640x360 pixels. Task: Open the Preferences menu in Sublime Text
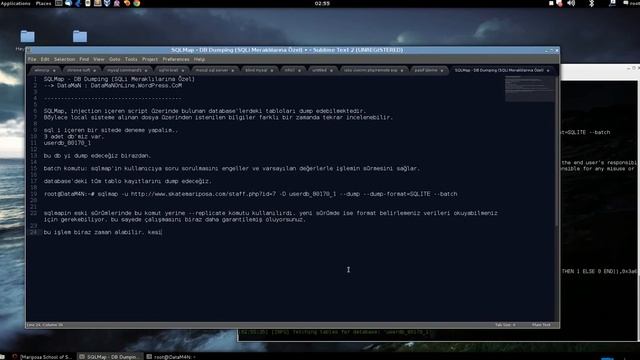pos(176,60)
